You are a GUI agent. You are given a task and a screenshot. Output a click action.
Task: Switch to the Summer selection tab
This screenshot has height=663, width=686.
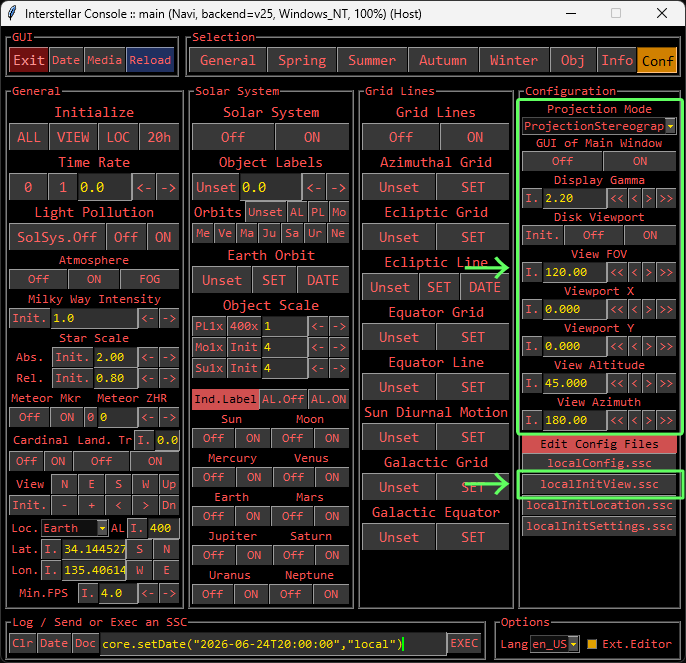372,60
